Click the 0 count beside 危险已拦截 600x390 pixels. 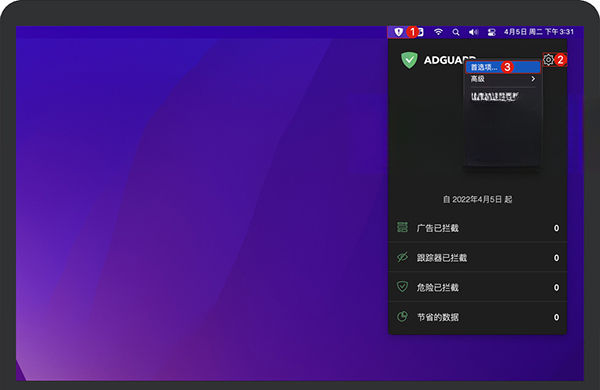click(x=556, y=287)
